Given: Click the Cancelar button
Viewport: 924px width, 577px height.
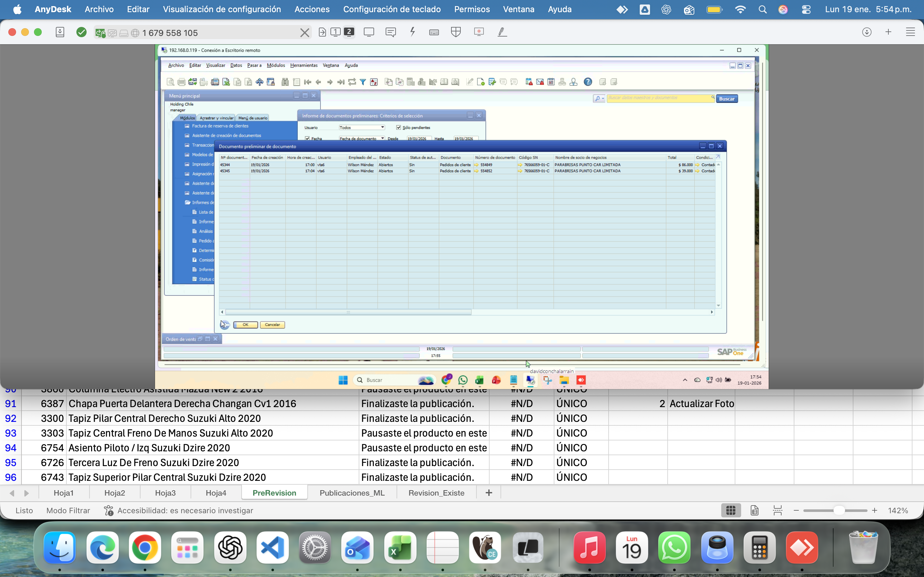Looking at the screenshot, I should [272, 325].
